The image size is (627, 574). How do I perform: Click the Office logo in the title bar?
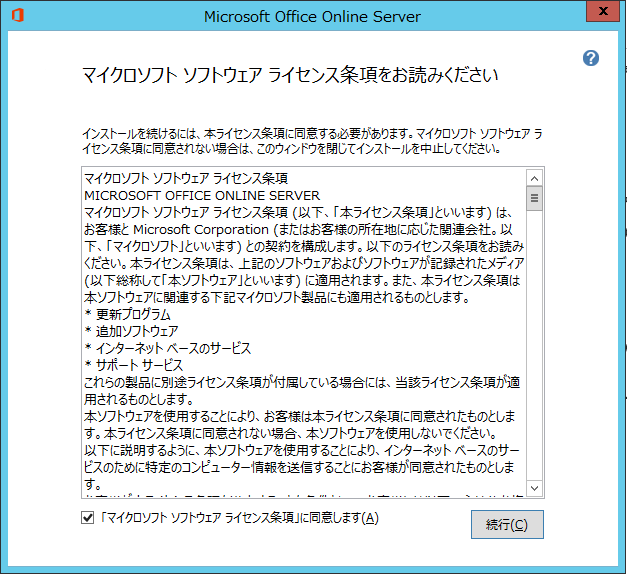pyautogui.click(x=16, y=16)
